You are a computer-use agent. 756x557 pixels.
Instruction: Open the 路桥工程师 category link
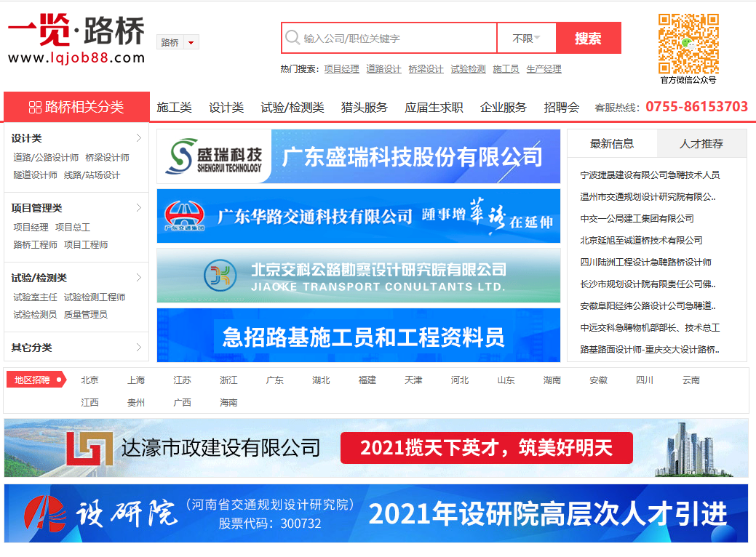coord(35,245)
